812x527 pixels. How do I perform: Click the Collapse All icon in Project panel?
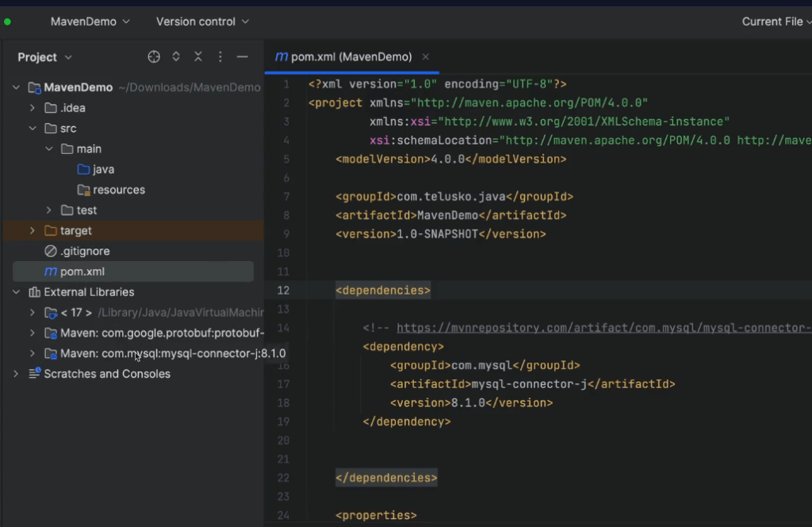pos(198,57)
